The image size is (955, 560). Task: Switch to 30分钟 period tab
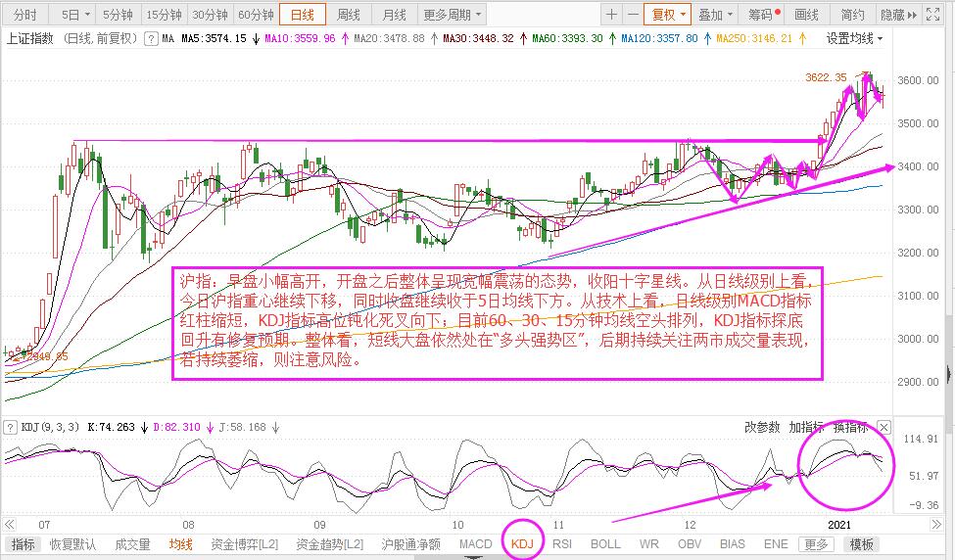211,15
